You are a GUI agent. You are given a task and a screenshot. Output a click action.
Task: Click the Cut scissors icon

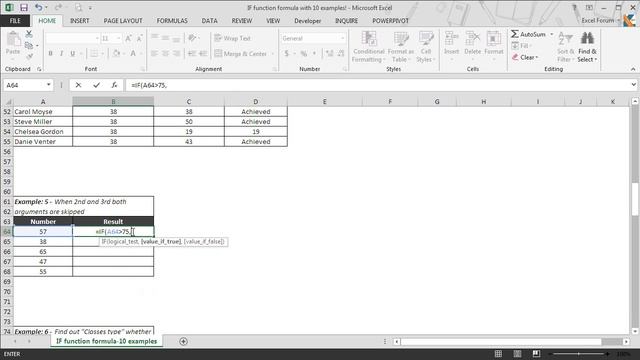click(29, 34)
